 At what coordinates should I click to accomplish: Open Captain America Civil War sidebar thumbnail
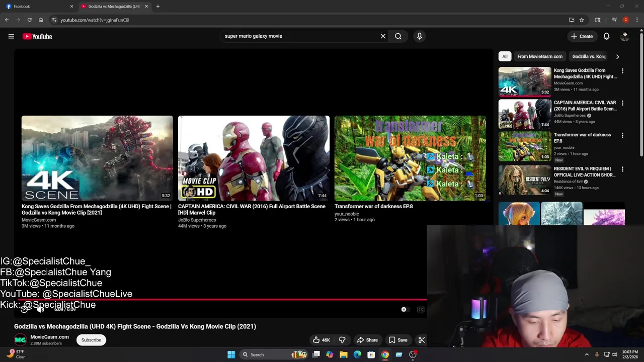click(x=525, y=114)
